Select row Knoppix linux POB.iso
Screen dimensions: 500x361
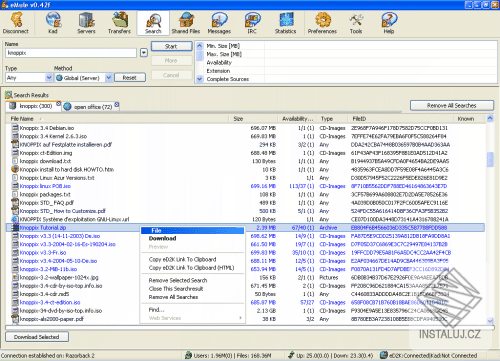(x=245, y=186)
